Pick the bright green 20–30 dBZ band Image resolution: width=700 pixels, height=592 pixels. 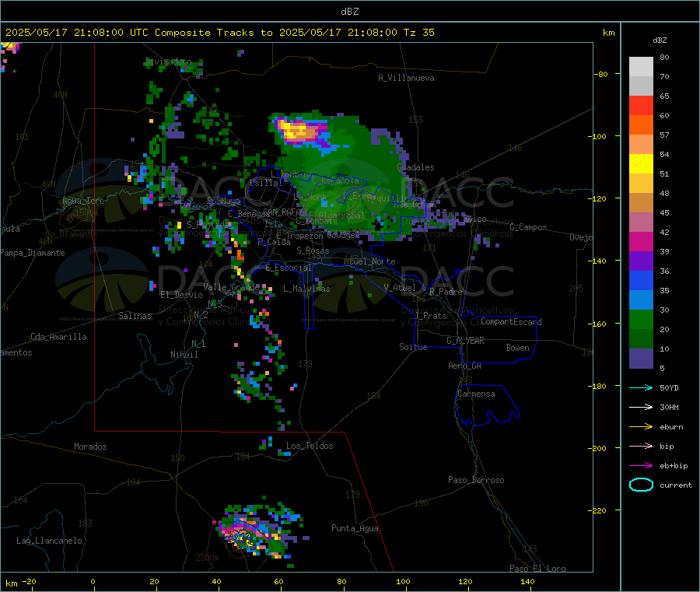click(x=641, y=319)
